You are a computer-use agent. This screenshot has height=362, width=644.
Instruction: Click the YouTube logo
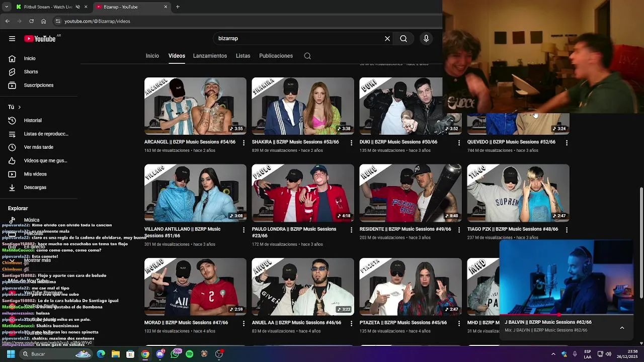40,39
